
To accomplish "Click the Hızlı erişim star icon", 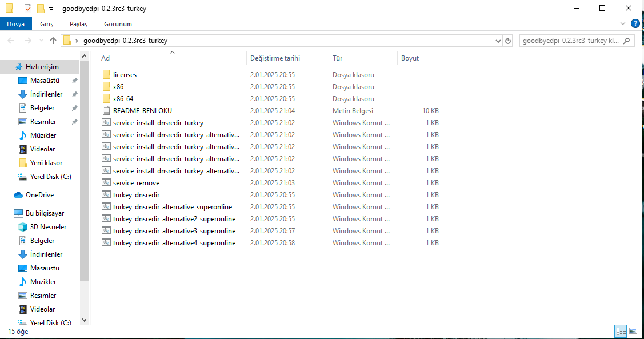I will 18,67.
